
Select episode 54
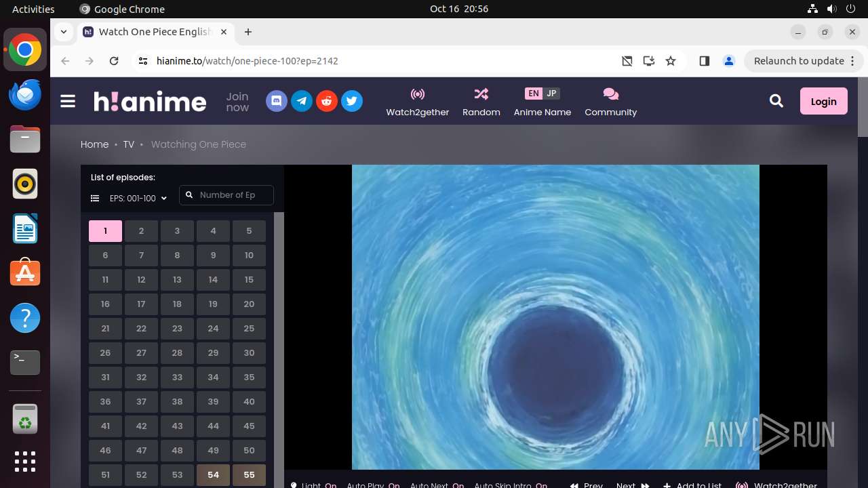pyautogui.click(x=213, y=475)
